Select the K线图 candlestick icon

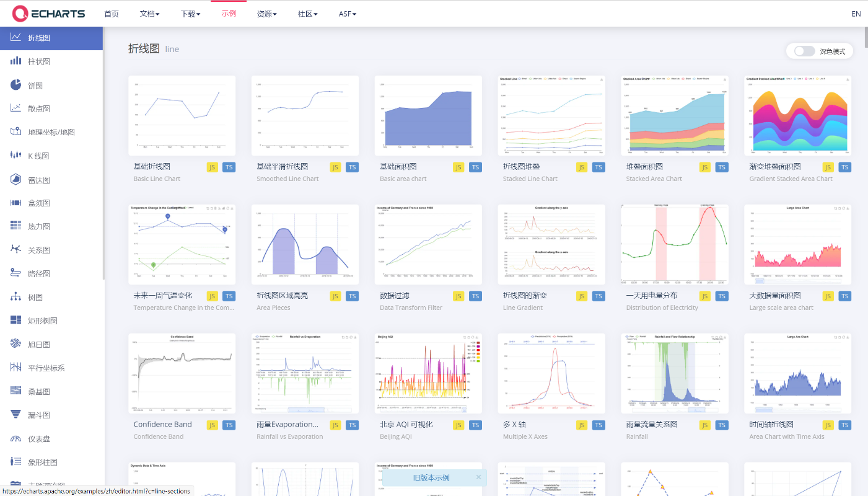(16, 156)
